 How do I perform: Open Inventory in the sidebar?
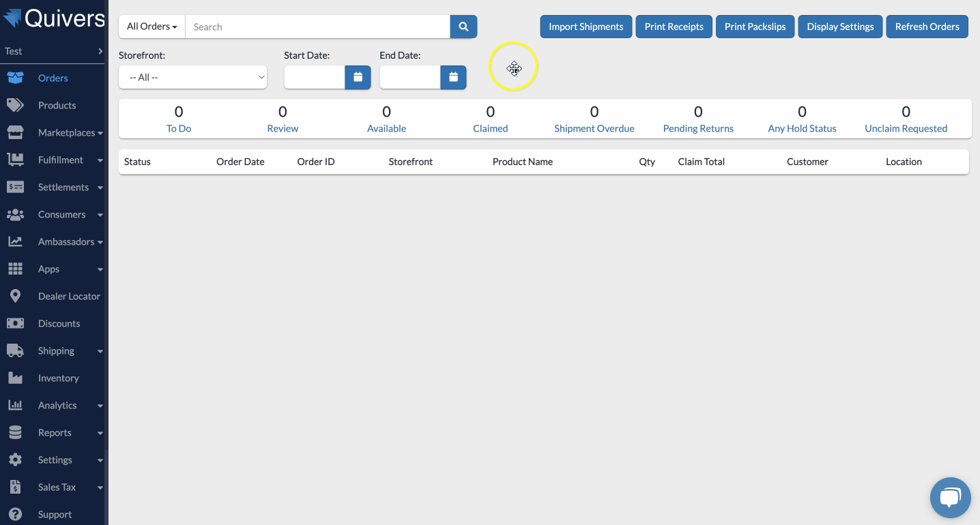[x=58, y=378]
